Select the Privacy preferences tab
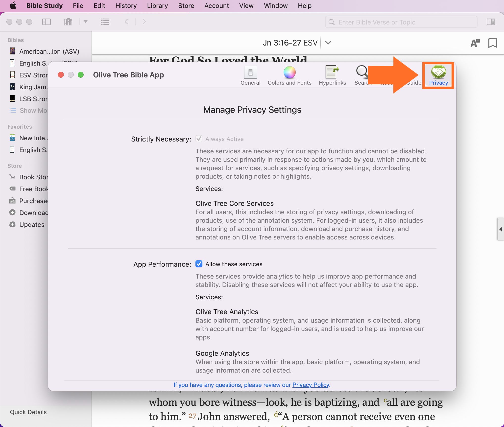 click(438, 76)
